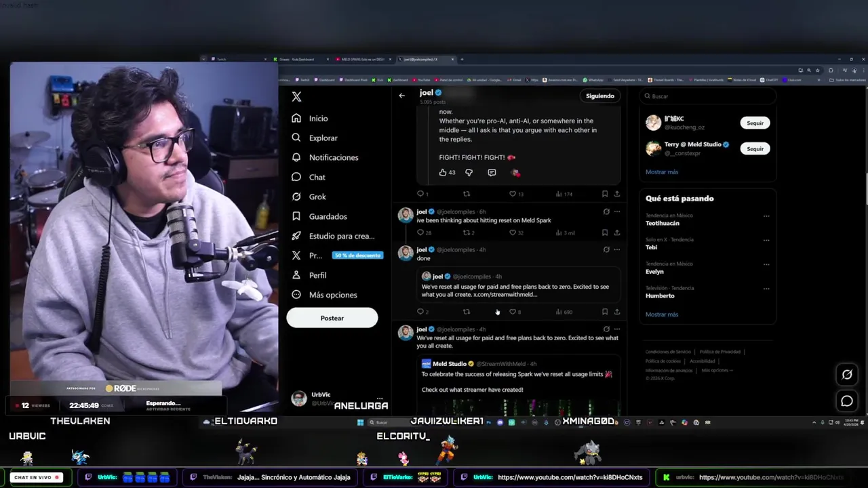868x488 pixels.
Task: Open the Evelyn trend
Action: (x=654, y=272)
